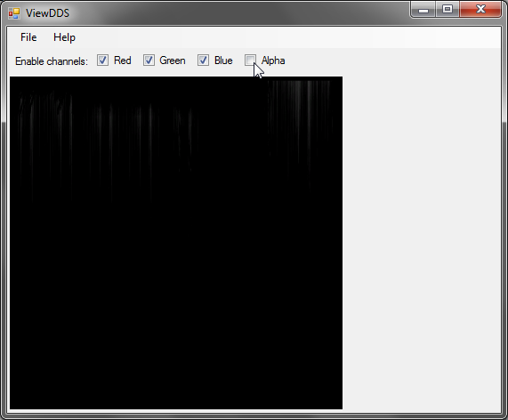Maximize the ViewDDS window
Viewport: 508px width, 420px height.
(x=448, y=10)
